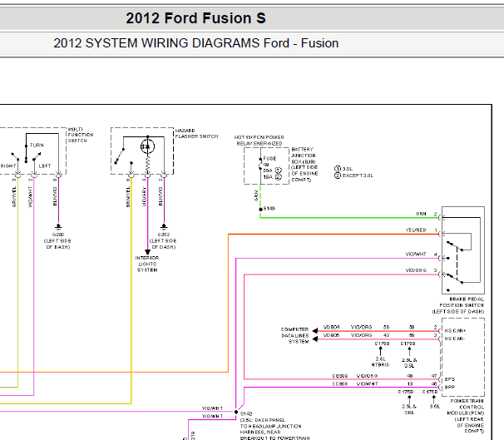
Task: Click the VIO/WHT label at brake switch pin 4
Action: coord(416,255)
